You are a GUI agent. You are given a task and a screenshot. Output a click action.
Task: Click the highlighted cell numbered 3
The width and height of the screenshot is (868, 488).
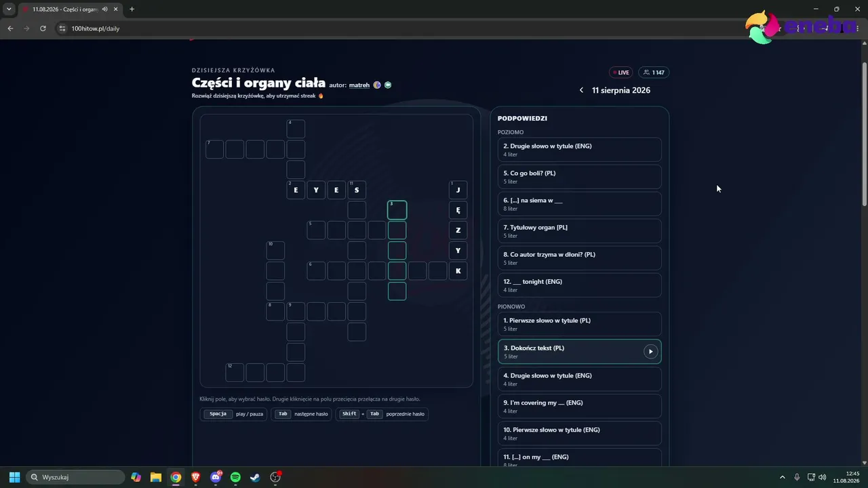click(x=397, y=210)
